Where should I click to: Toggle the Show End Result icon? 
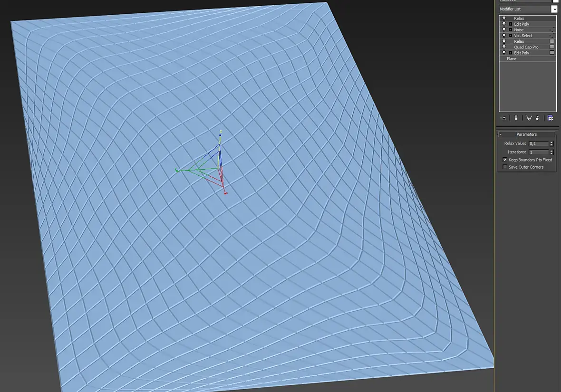pyautogui.click(x=516, y=118)
